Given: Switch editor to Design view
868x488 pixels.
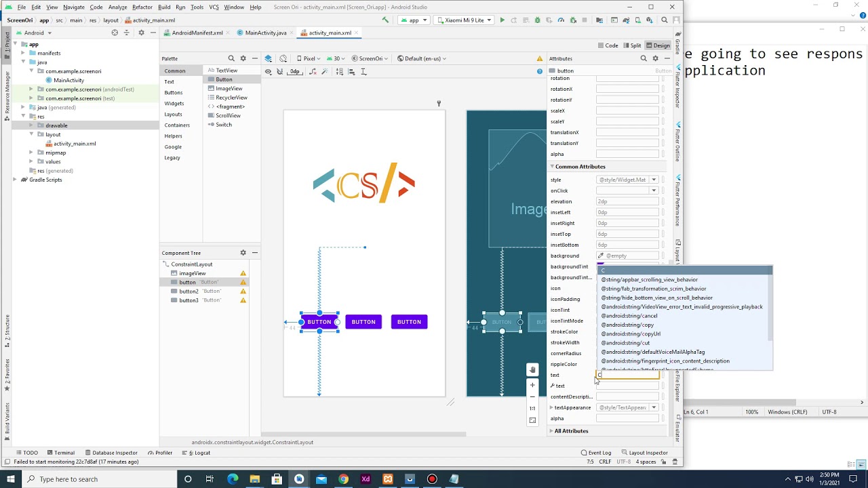Looking at the screenshot, I should coord(658,45).
